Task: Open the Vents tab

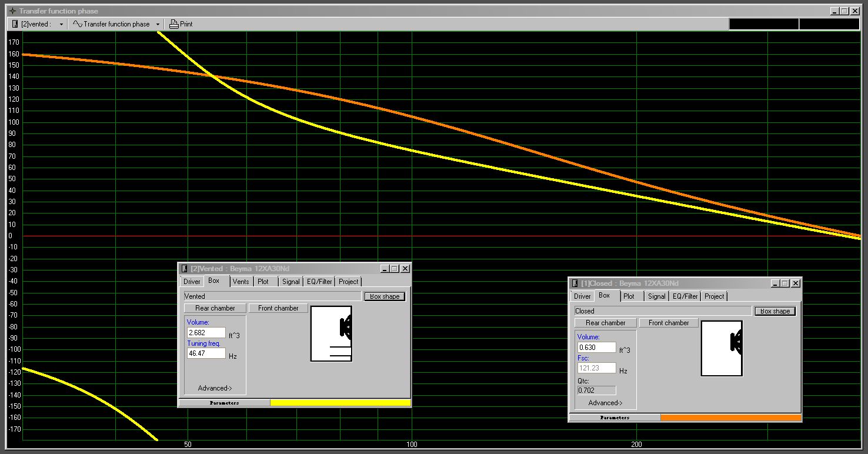Action: tap(241, 282)
